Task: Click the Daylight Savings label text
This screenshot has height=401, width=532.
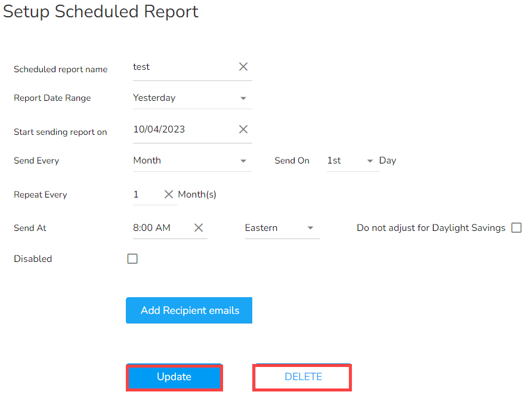Action: point(431,228)
